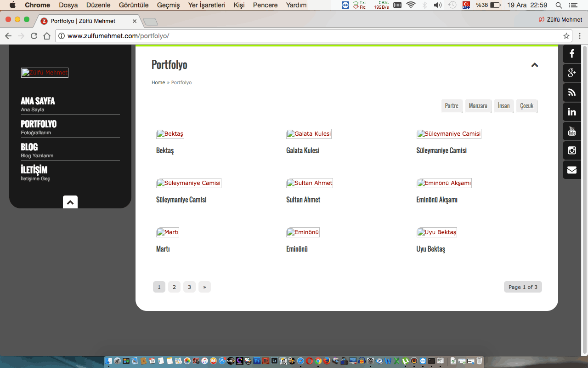Viewport: 588px width, 368px height.
Task: Click the Wi-Fi status icon
Action: (411, 5)
